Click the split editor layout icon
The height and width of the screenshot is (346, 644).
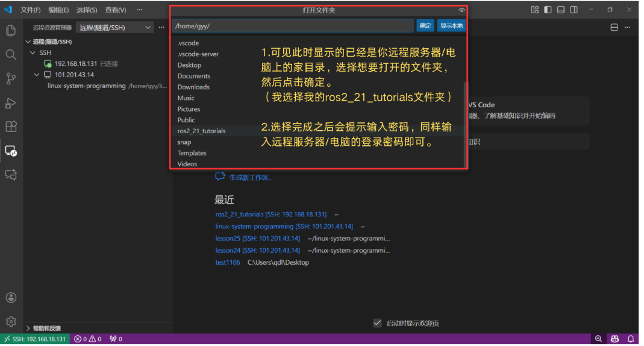pos(614,28)
